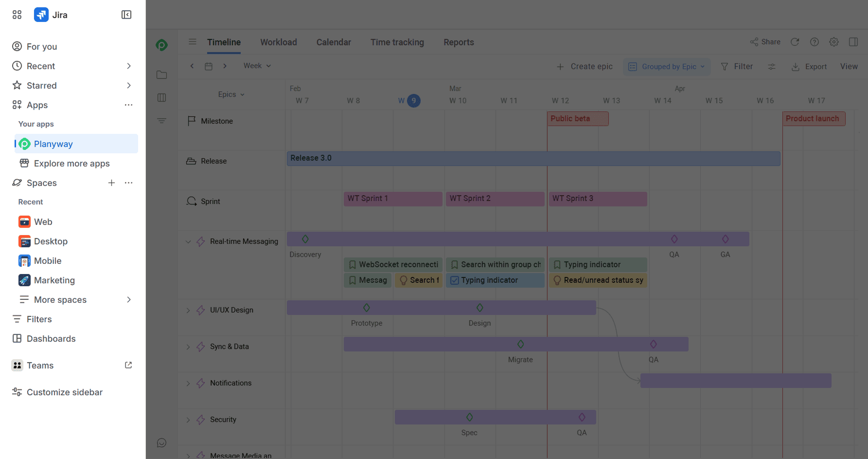Switch to the Calendar tab
This screenshot has height=459, width=868.
[x=334, y=42]
